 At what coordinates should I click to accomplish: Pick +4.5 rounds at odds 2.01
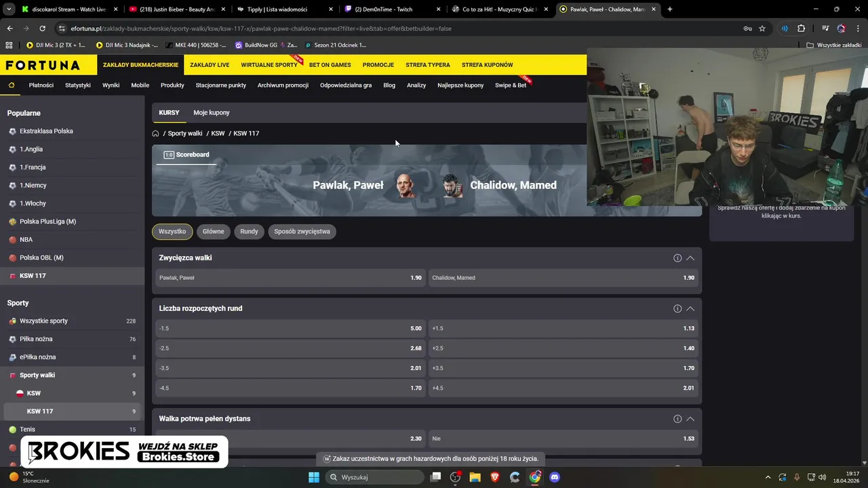point(563,388)
